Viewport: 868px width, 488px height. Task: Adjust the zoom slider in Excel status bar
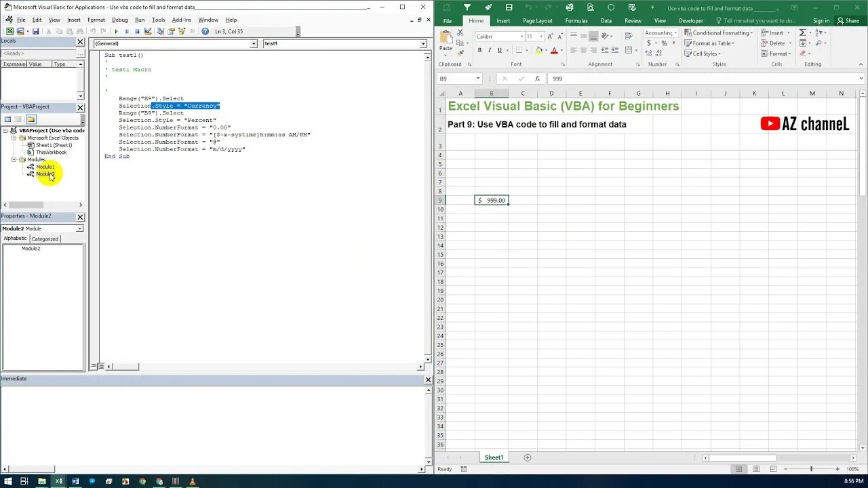pyautogui.click(x=811, y=469)
